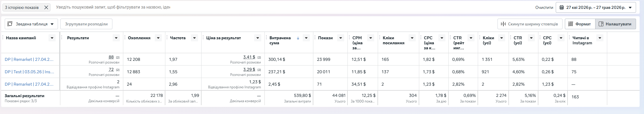Click cost per result '3,29 $'

[249, 69]
